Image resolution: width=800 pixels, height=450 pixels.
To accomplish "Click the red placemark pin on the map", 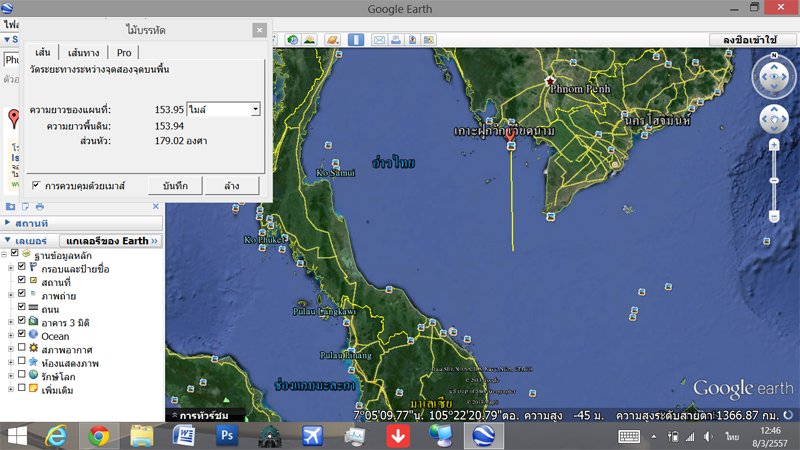I will (510, 136).
